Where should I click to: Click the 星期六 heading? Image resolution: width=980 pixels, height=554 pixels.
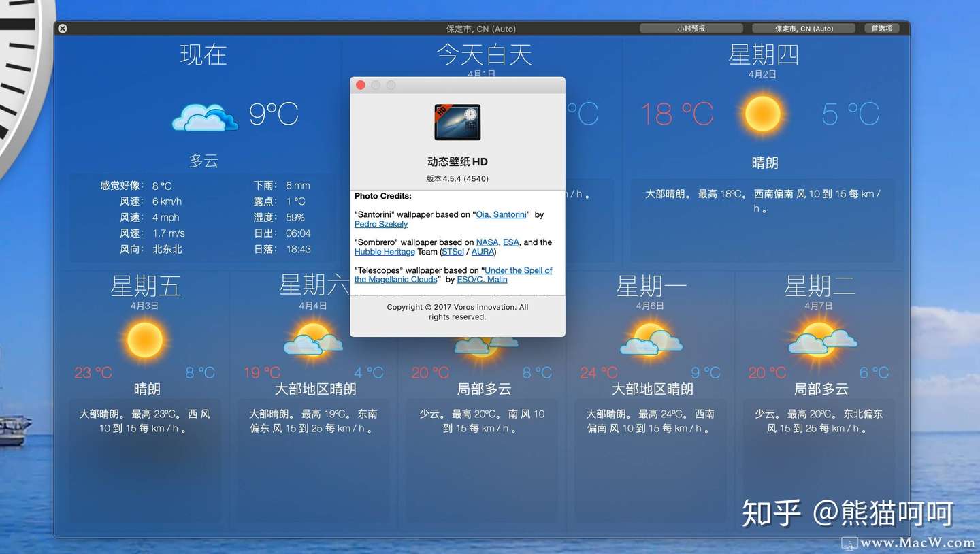(314, 286)
